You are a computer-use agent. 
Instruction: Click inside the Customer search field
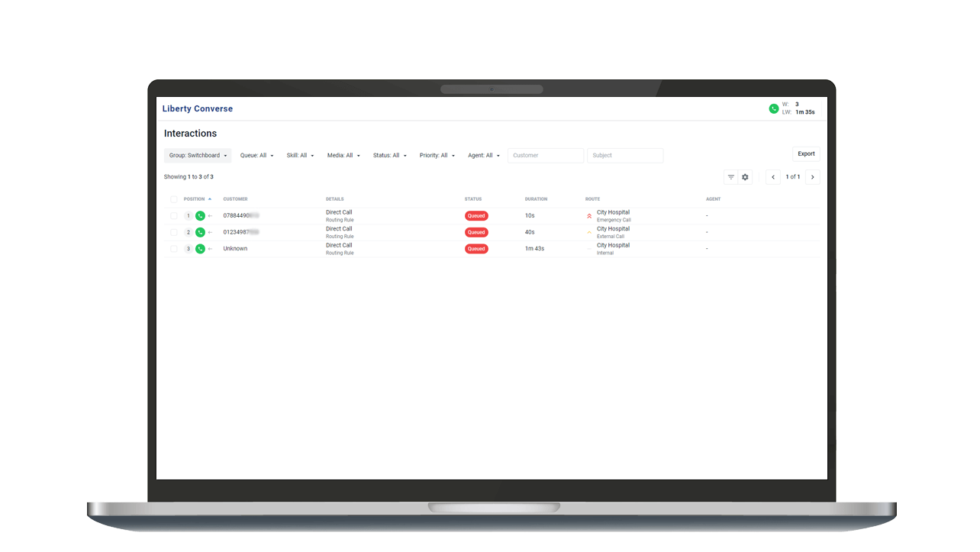pos(546,155)
